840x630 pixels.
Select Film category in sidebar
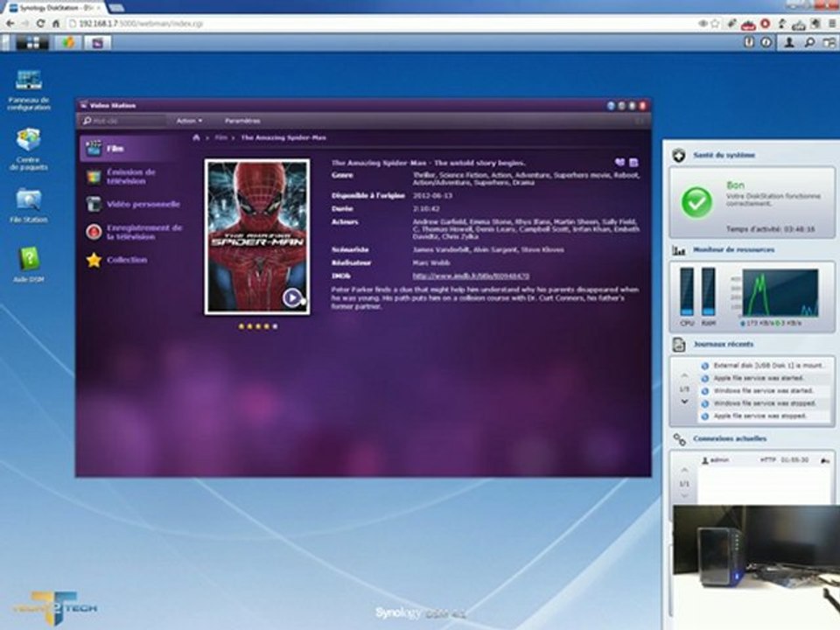(114, 149)
